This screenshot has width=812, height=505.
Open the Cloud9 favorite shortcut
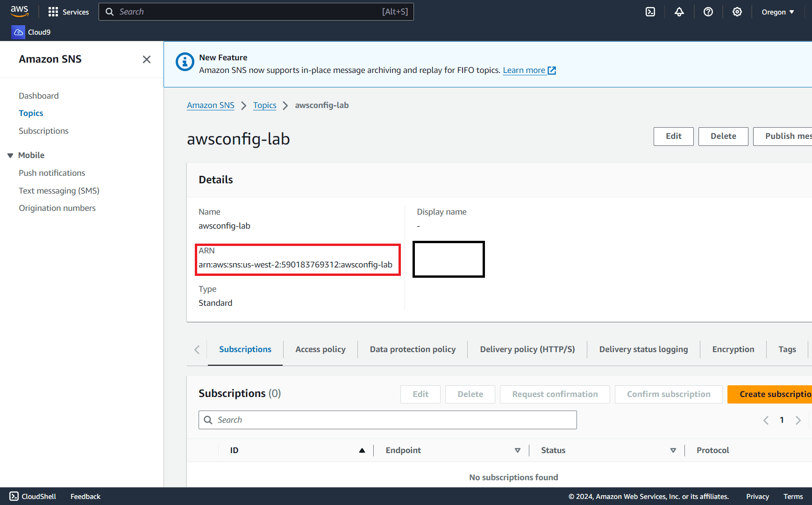[x=31, y=32]
